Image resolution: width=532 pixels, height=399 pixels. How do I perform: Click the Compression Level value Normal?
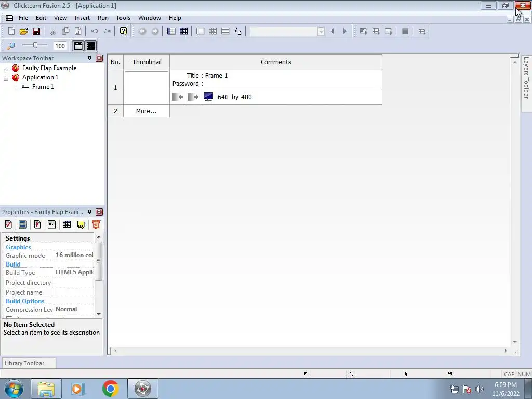pos(74,309)
